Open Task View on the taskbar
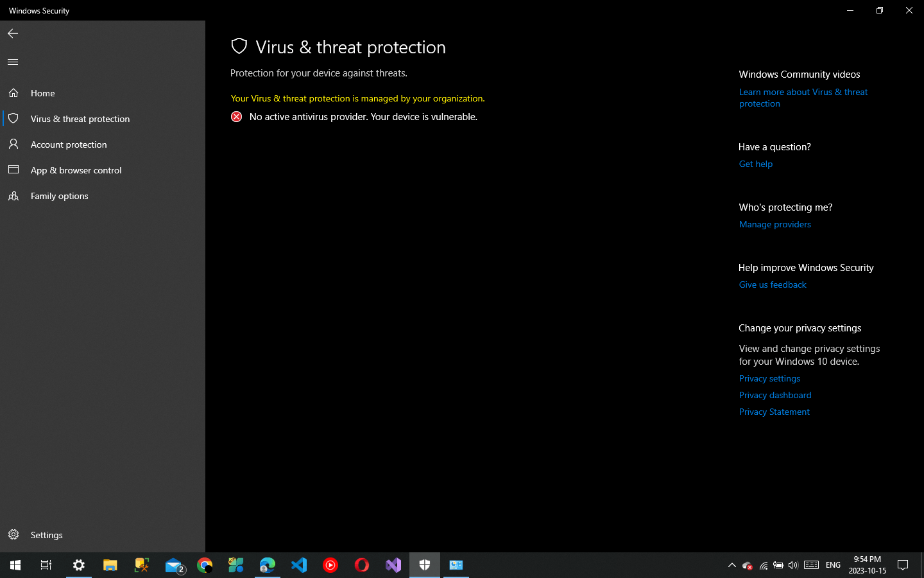Screen dimensions: 924x578 coord(46,565)
